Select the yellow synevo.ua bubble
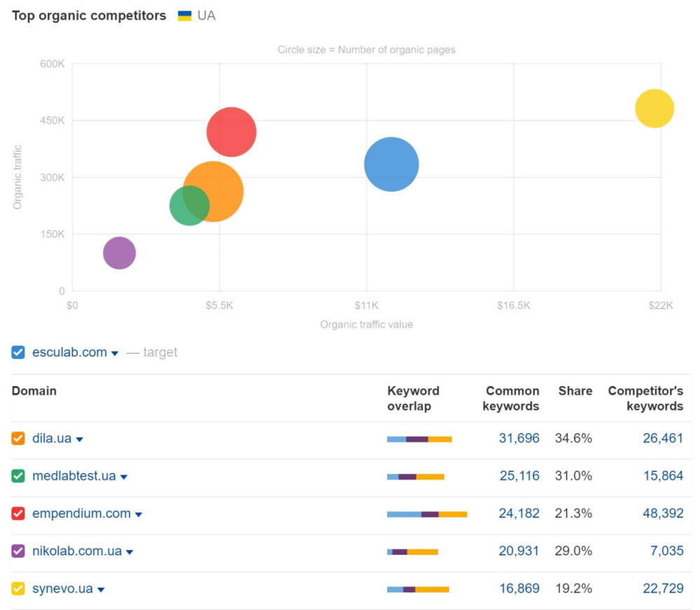This screenshot has height=610, width=700. (654, 108)
